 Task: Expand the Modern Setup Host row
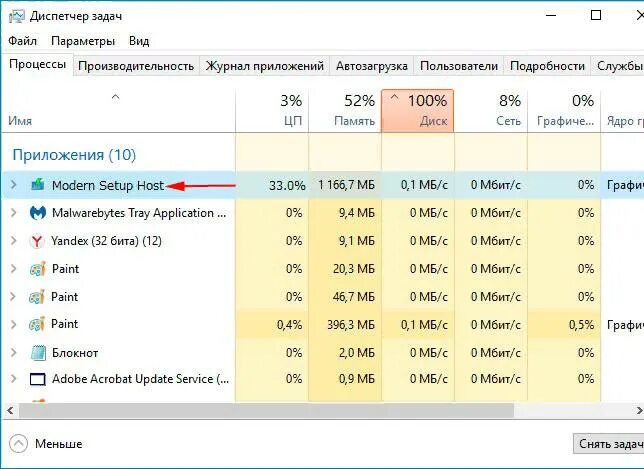click(x=13, y=185)
